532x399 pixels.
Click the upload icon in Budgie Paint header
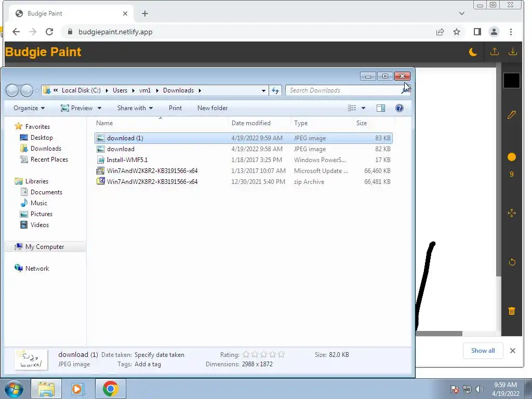pos(495,51)
